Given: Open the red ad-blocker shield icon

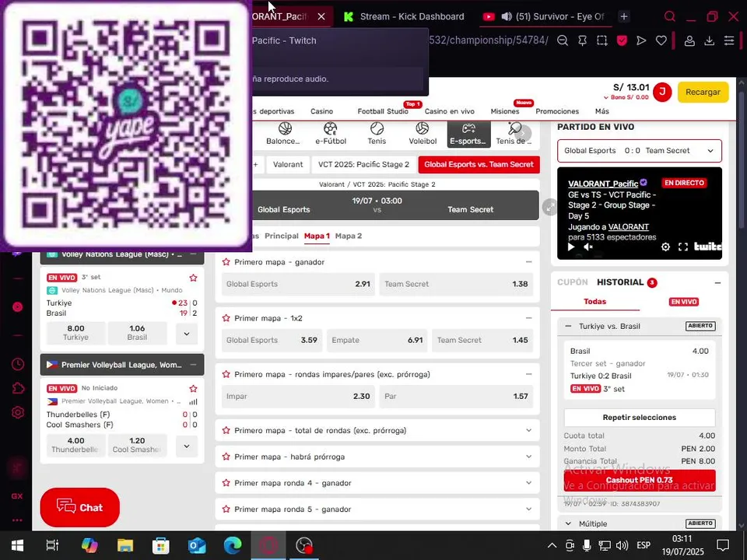Looking at the screenshot, I should [622, 41].
